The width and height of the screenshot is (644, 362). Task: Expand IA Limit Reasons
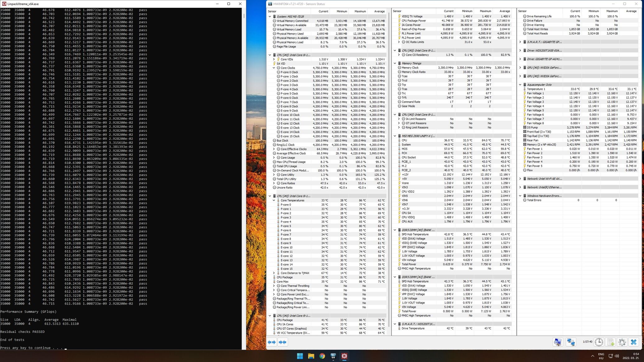399,119
